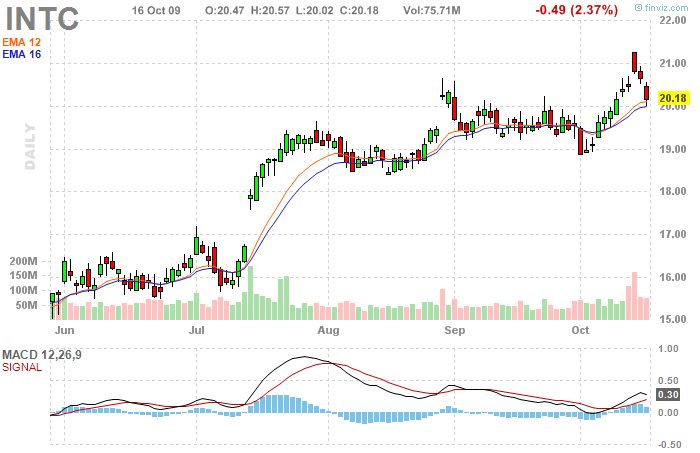The height and width of the screenshot is (453, 700).
Task: Click the 0.30 MACD value tag
Action: tap(667, 394)
